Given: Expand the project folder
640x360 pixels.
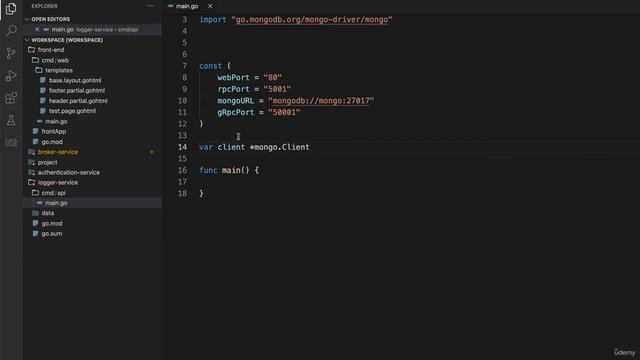Looking at the screenshot, I should pyautogui.click(x=47, y=162).
